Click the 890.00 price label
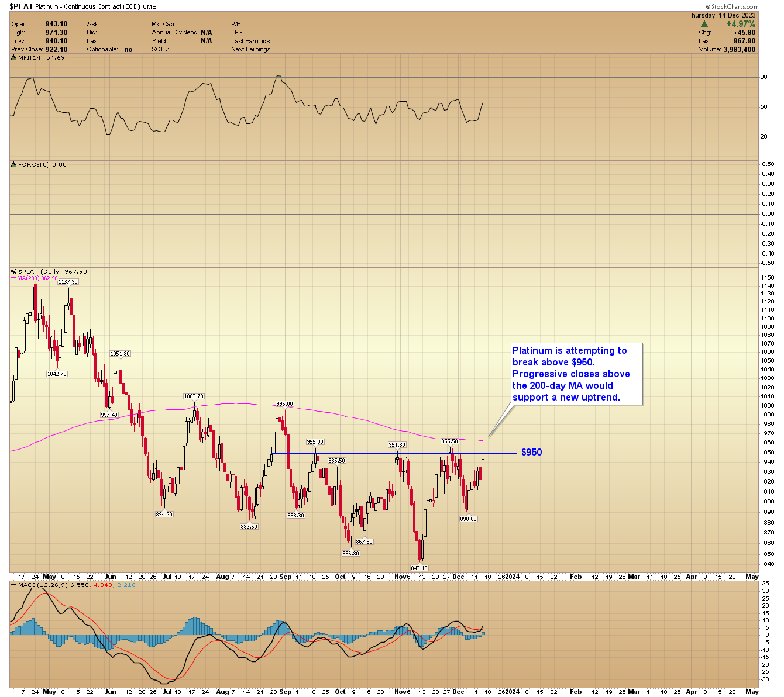The width and height of the screenshot is (784, 697). [468, 519]
